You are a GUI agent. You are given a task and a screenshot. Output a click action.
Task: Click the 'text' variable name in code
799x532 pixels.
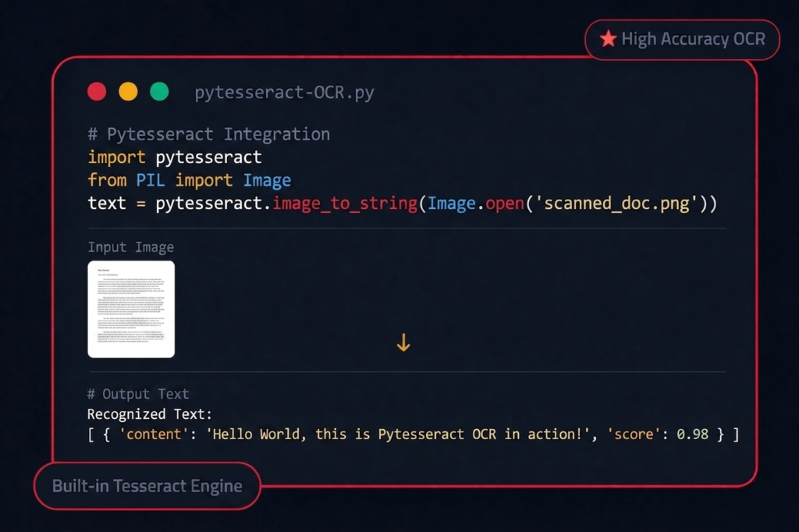click(106, 204)
